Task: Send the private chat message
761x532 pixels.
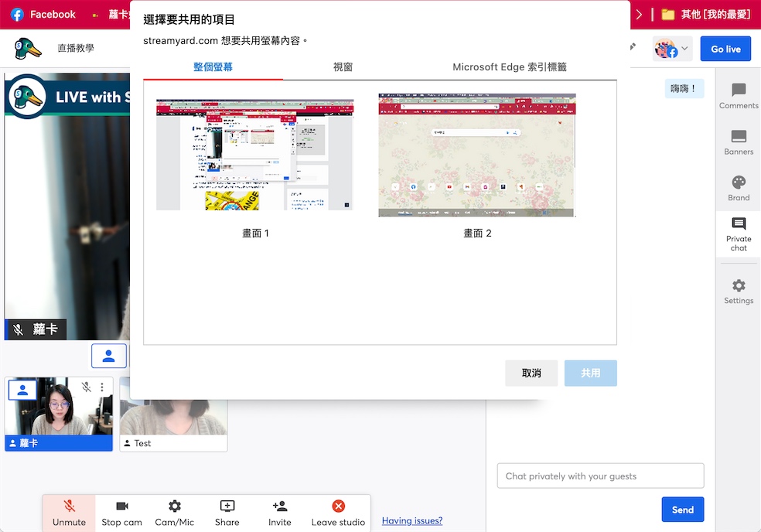Action: tap(682, 509)
